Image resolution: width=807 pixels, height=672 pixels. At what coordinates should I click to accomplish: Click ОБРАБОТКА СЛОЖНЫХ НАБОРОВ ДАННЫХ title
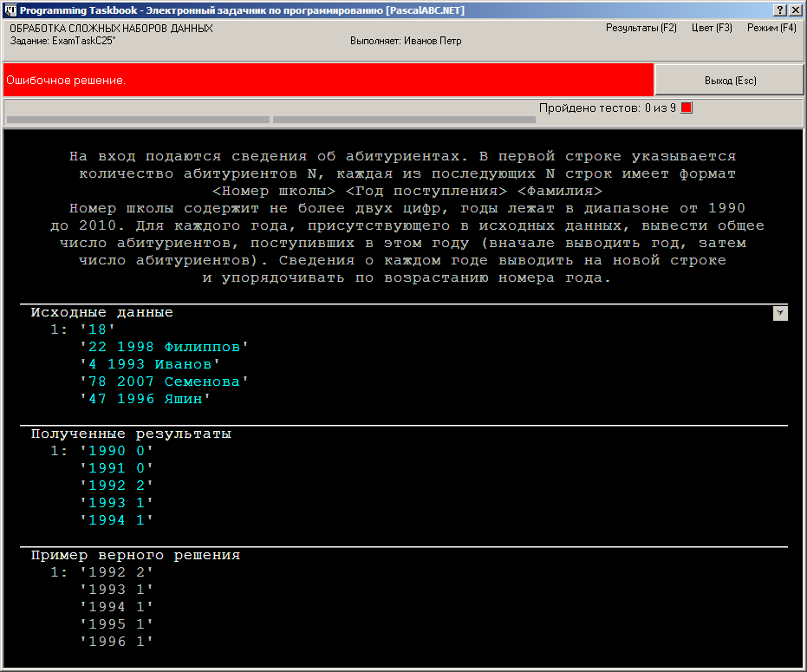(111, 29)
